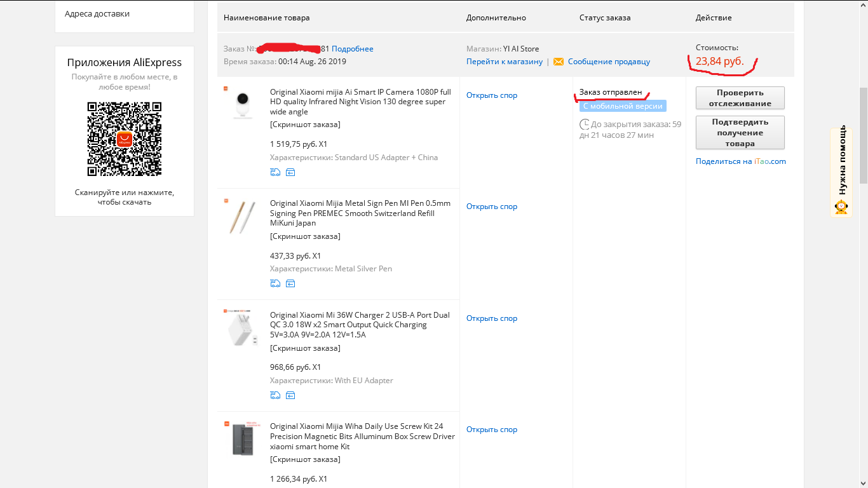
Task: Click the truck icon under Metal Sign Pen
Action: tap(275, 283)
